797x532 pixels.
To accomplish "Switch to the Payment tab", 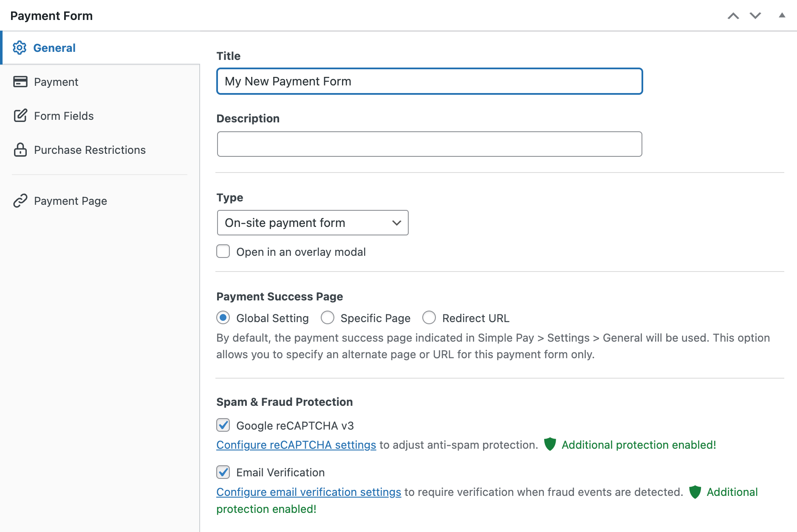I will tap(56, 82).
